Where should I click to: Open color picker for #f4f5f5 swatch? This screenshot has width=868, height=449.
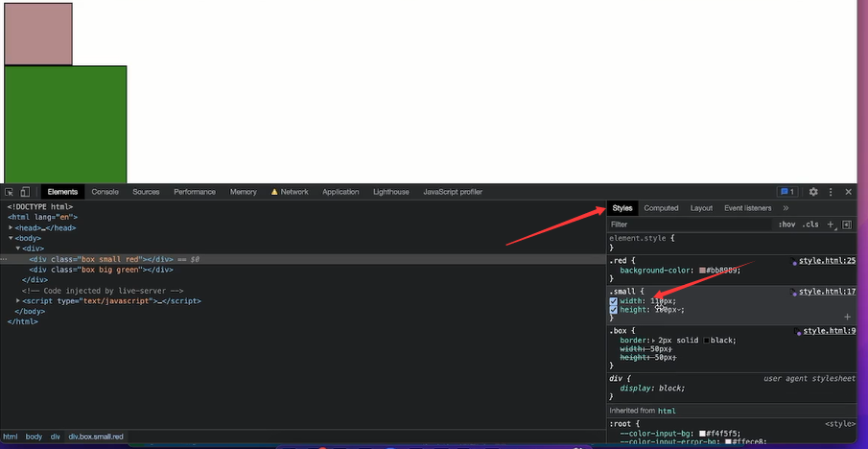pos(702,434)
